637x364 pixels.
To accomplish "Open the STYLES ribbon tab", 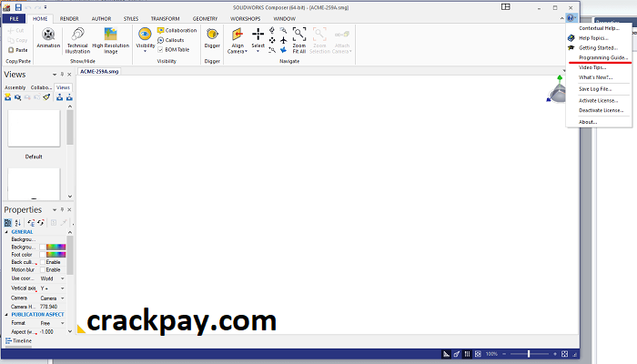I will pyautogui.click(x=131, y=19).
